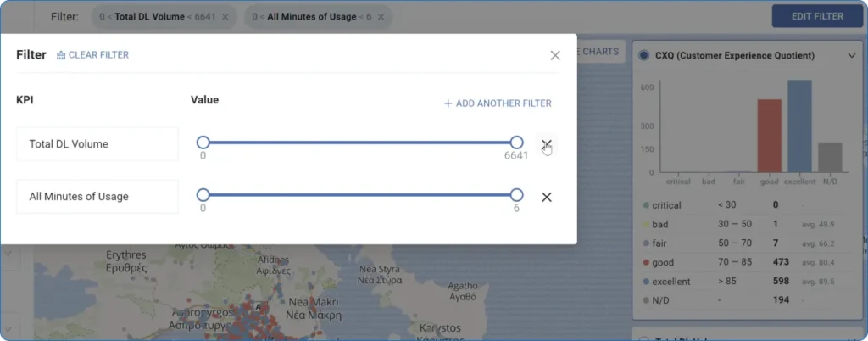
Task: Click the All Minutes of Usage maximum handle
Action: 516,195
